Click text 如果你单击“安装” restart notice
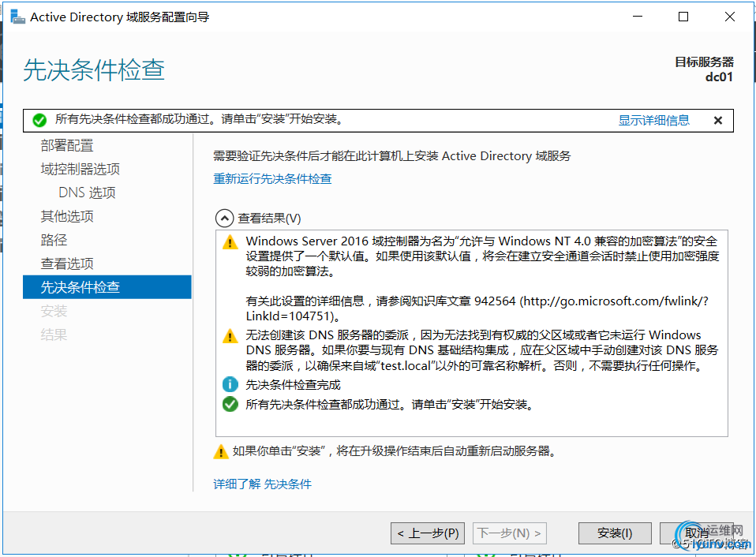The width and height of the screenshot is (756, 557). tap(395, 451)
